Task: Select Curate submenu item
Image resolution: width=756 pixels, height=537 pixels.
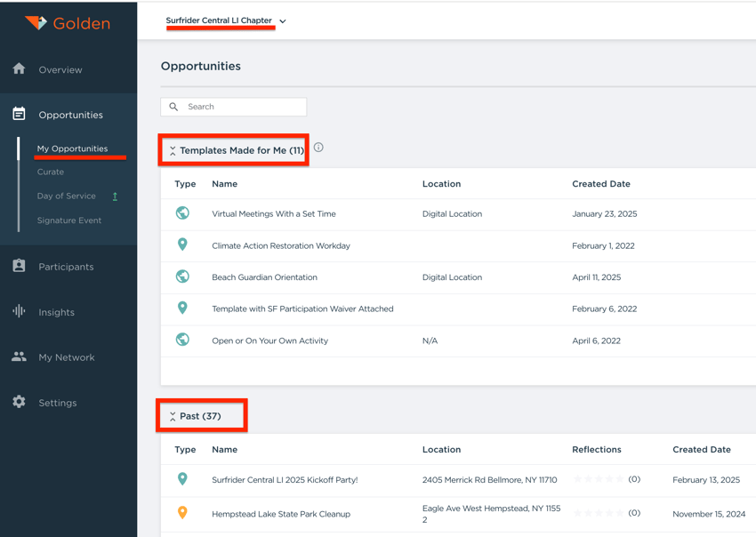Action: [x=51, y=172]
